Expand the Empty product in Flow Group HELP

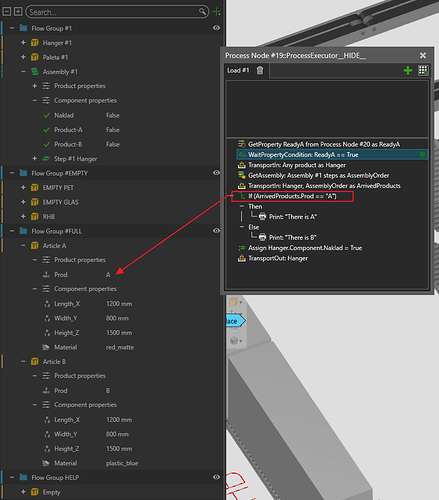point(23,492)
